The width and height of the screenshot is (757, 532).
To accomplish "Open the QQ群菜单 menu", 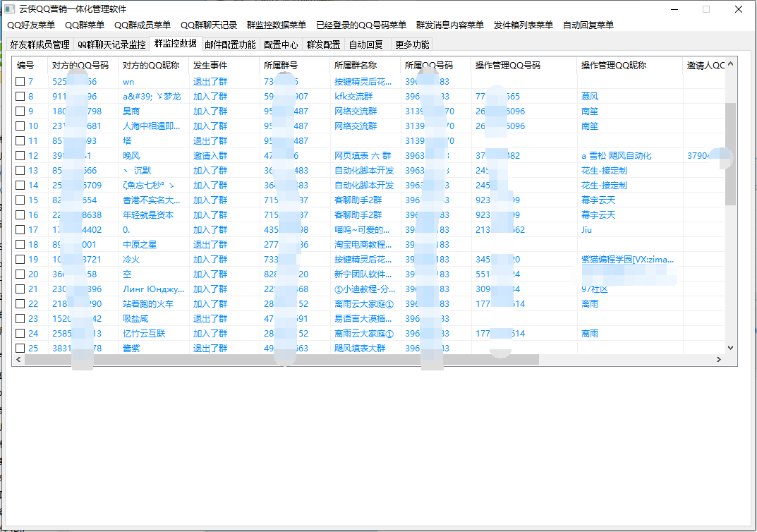I will tap(85, 25).
